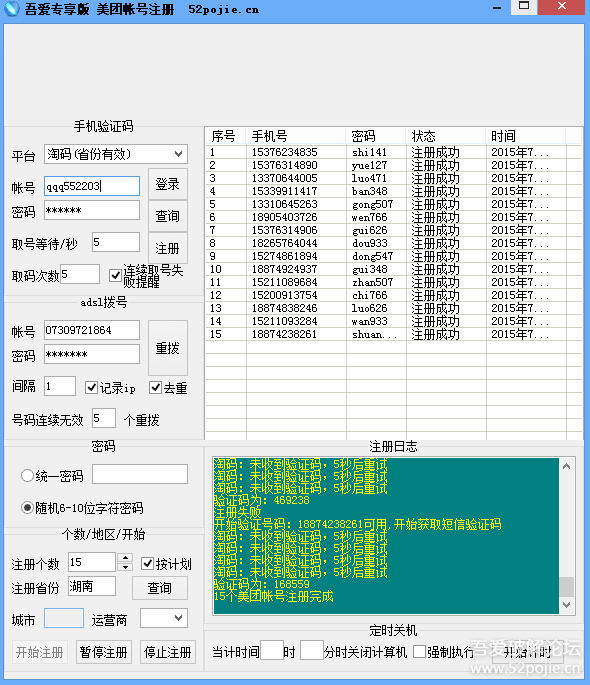
Task: Click password cell dou933 in row 8
Action: point(369,243)
